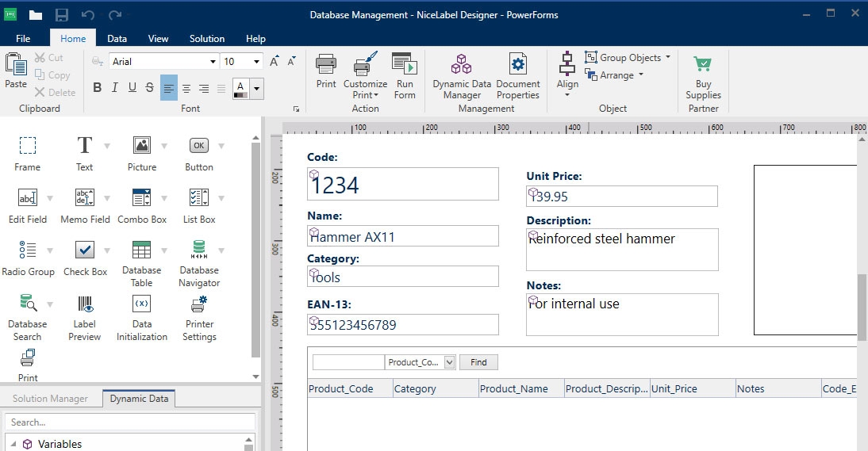Image resolution: width=868 pixels, height=451 pixels.
Task: Click the Code field showing 1234
Action: coord(402,184)
